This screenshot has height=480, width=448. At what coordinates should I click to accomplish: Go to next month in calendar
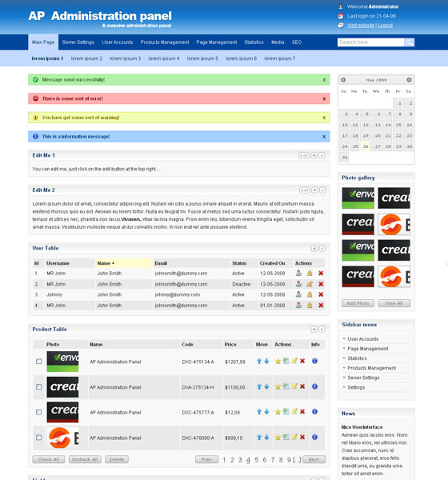point(409,80)
